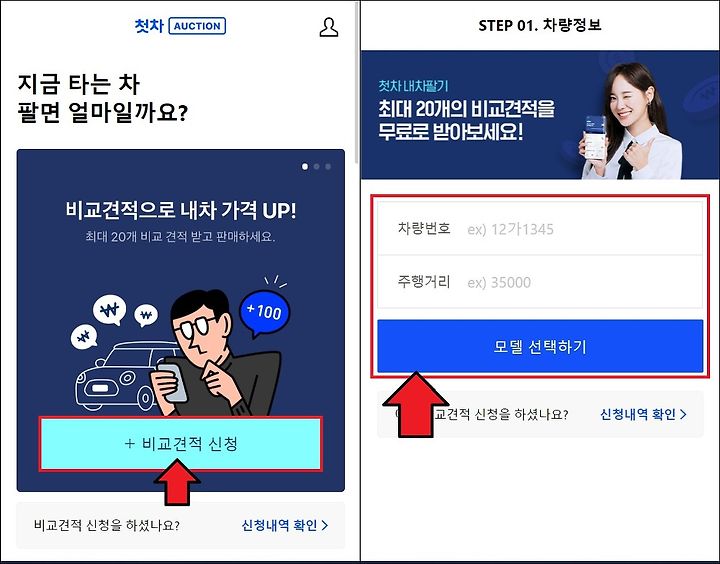Image resolution: width=720 pixels, height=564 pixels.
Task: Select the first carousel dot indicator
Action: pos(305,167)
